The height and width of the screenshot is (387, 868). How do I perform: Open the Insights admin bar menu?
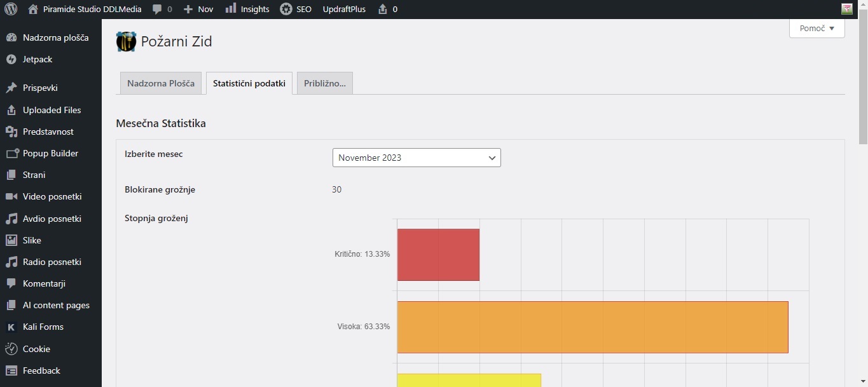pos(247,10)
